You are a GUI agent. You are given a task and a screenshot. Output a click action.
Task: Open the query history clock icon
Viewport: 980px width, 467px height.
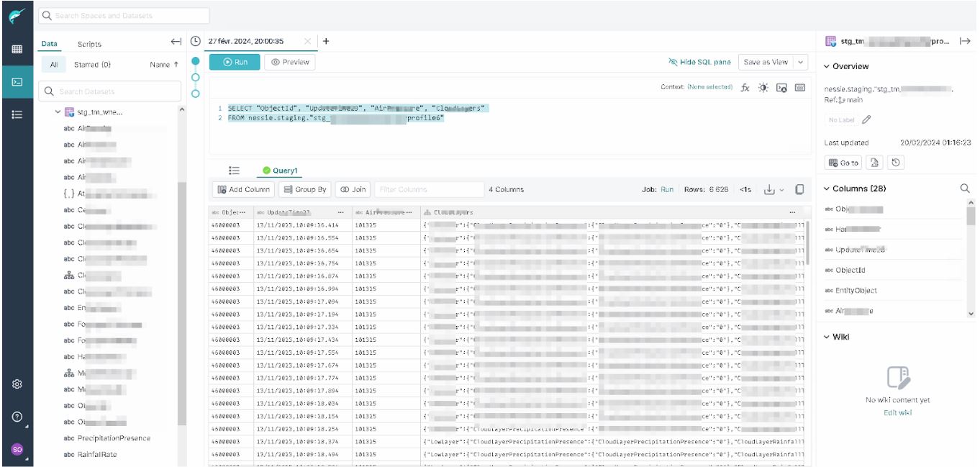(195, 42)
